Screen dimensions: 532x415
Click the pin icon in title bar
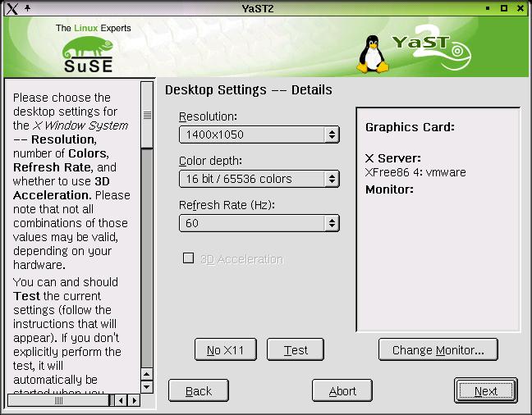coord(27,8)
